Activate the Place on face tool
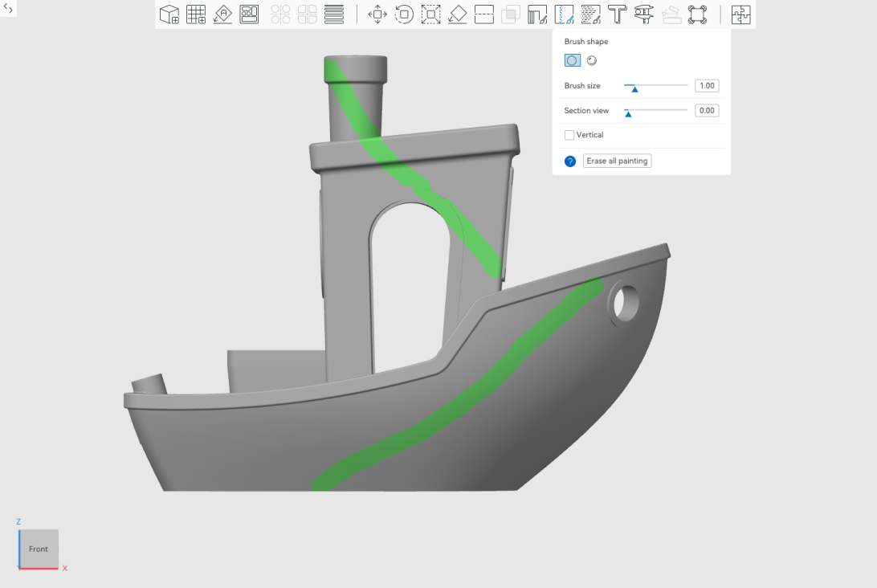Viewport: 877px width, 588px height. [458, 14]
